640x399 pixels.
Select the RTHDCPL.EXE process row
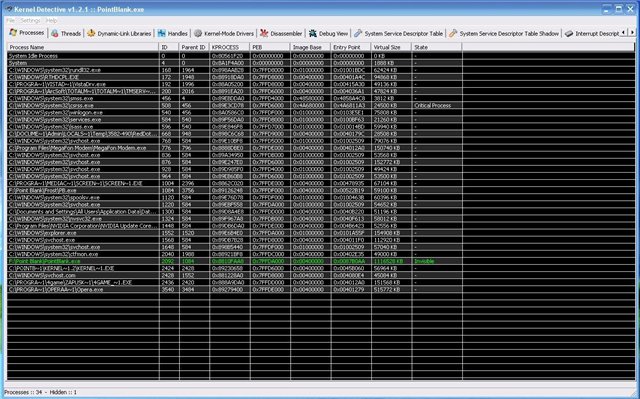[235, 77]
